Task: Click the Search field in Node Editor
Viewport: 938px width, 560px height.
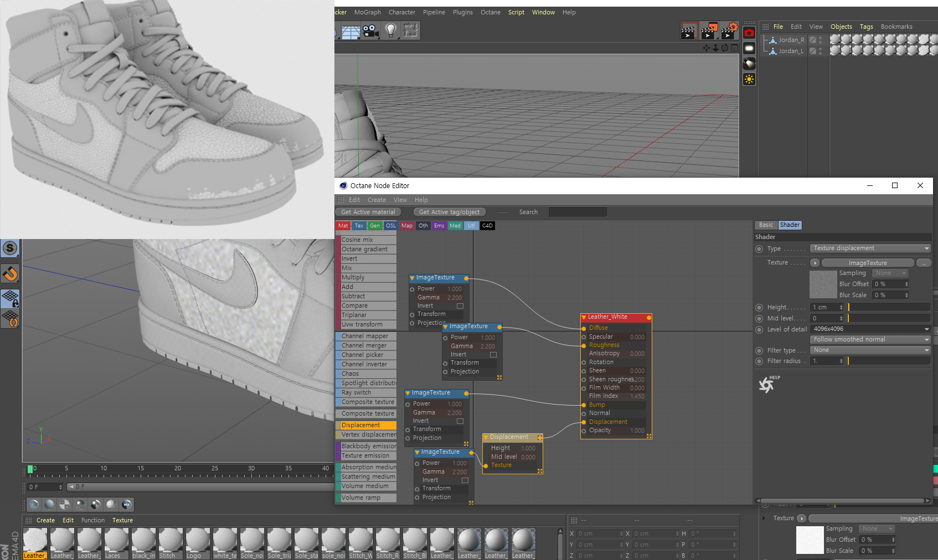Action: [x=578, y=212]
